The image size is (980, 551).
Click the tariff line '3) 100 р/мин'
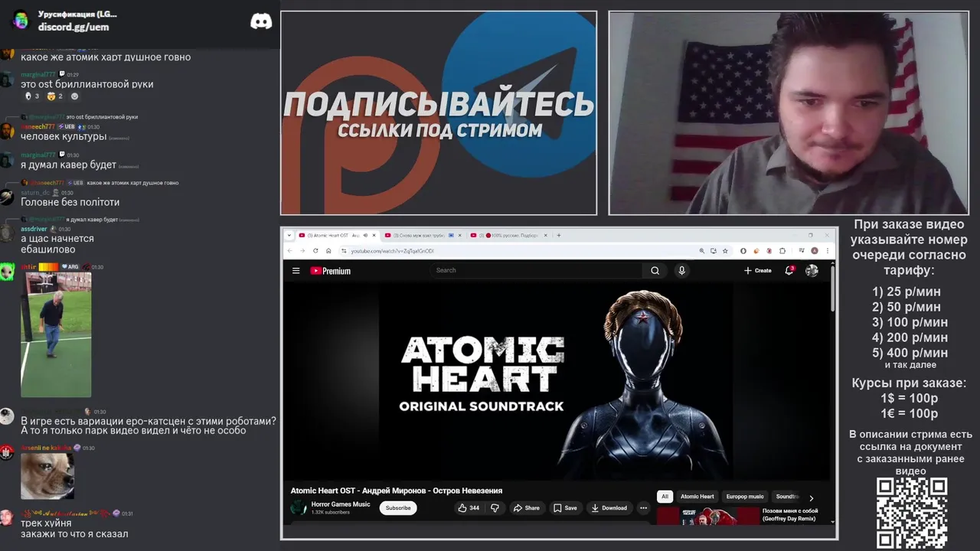[910, 322]
